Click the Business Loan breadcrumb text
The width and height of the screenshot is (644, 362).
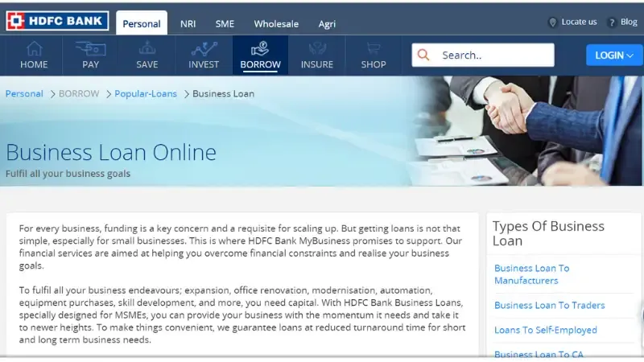click(224, 93)
